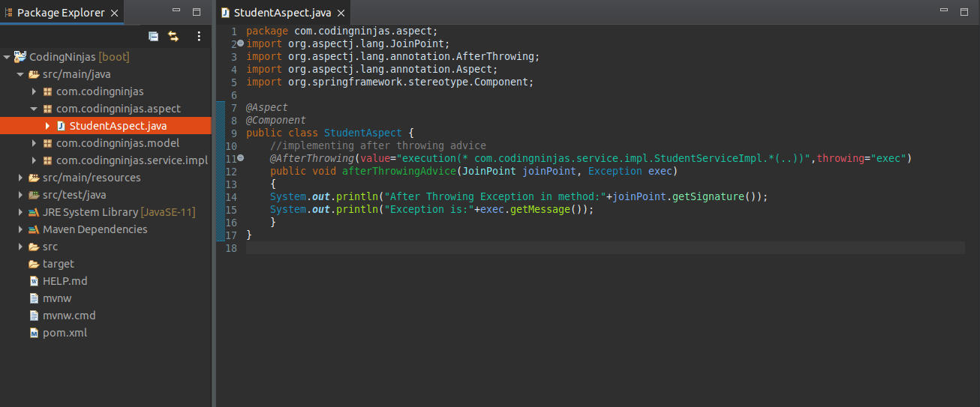This screenshot has width=980, height=407.
Task: Maximize the Package Explorer panel
Action: [x=197, y=12]
